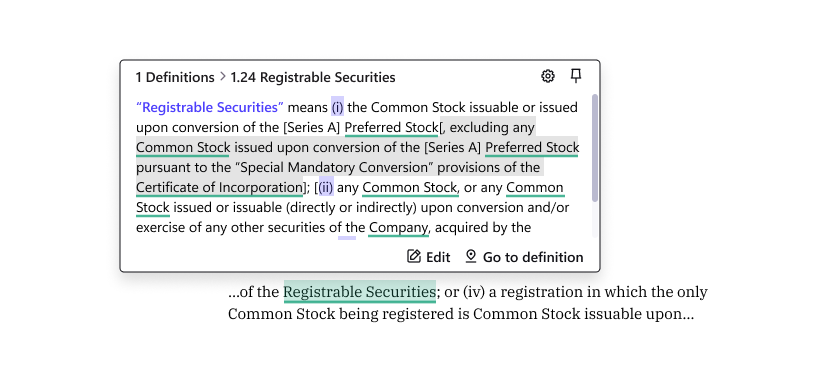Select the '1.24 Registrable Securities' breadcrumb
Viewport: 828px width, 384px height.
(x=313, y=77)
